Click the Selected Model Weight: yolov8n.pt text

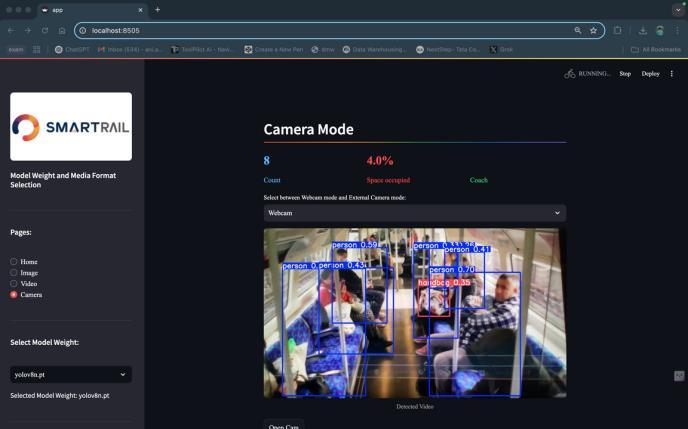pyautogui.click(x=60, y=395)
